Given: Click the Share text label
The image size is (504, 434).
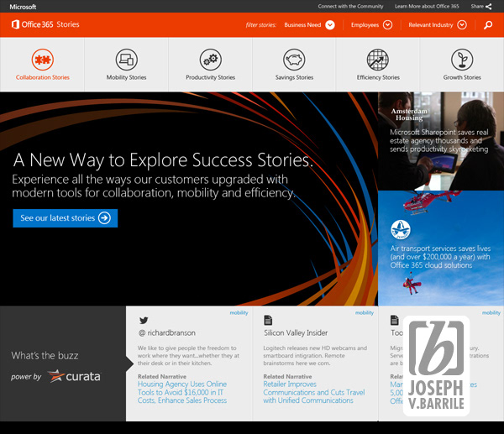Looking at the screenshot, I should pos(477,7).
